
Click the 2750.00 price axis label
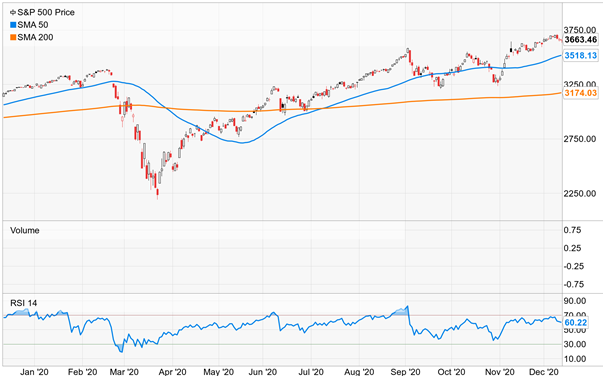(580, 139)
